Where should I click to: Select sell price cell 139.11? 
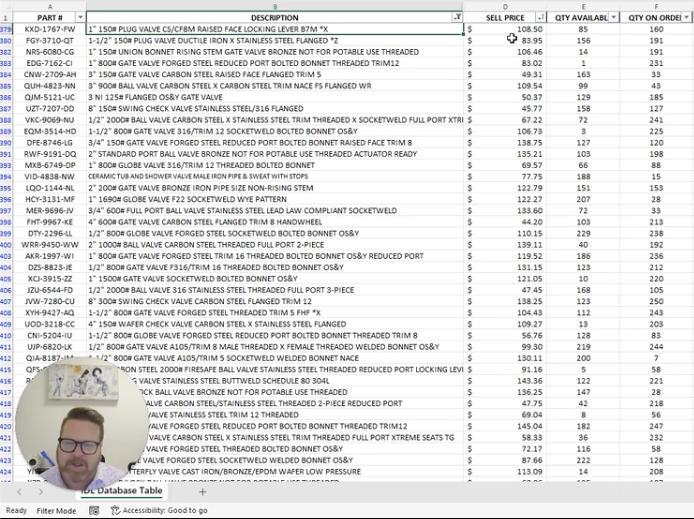(x=505, y=245)
